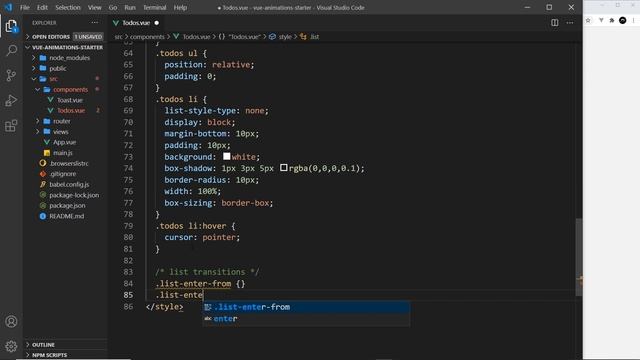
Task: Click the closing </style> tag
Action: pos(164,307)
